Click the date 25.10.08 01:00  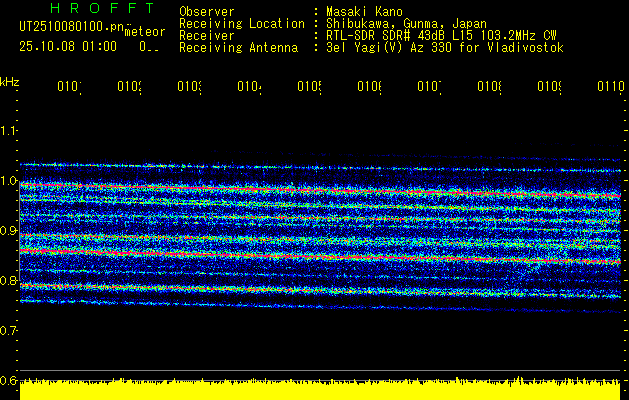click(68, 47)
